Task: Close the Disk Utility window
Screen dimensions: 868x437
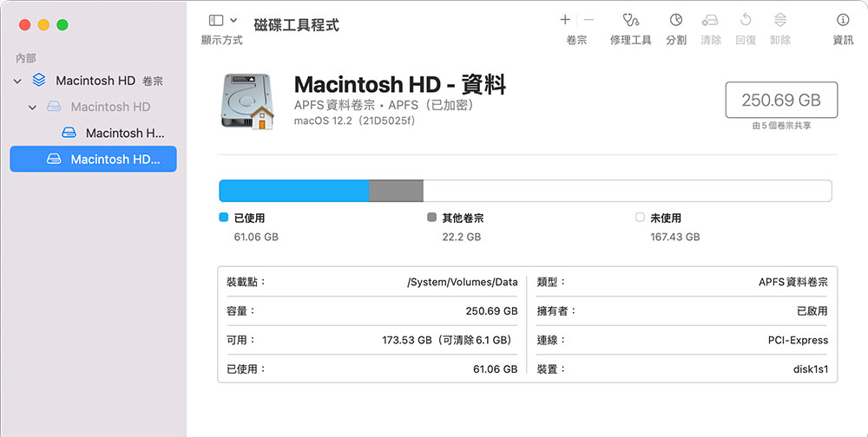Action: [25, 25]
